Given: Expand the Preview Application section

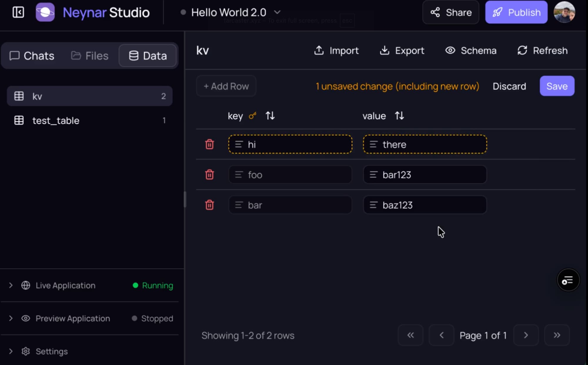Looking at the screenshot, I should (x=11, y=318).
